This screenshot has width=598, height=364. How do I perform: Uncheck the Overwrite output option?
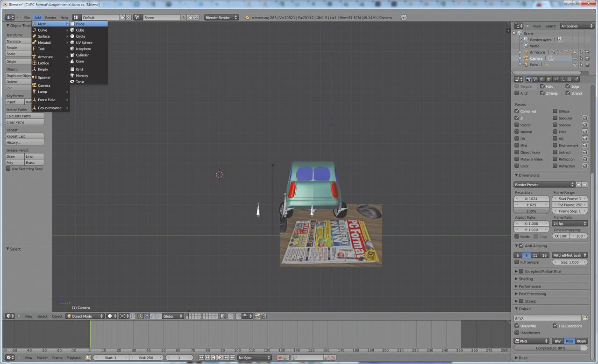click(x=517, y=326)
